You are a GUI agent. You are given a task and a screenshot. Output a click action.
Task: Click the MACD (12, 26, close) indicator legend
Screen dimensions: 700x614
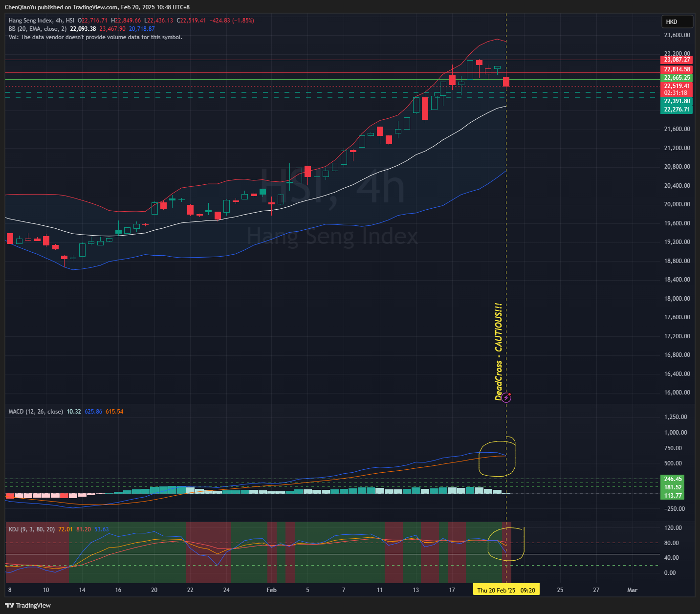36,412
